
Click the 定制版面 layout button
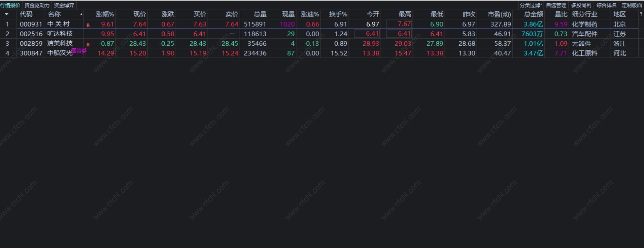click(x=632, y=5)
